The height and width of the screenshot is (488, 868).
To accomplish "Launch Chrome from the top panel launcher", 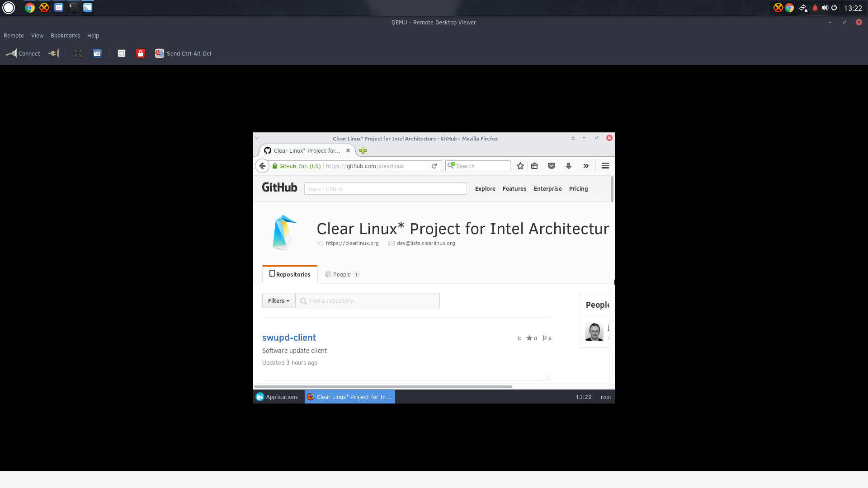I will 30,8.
